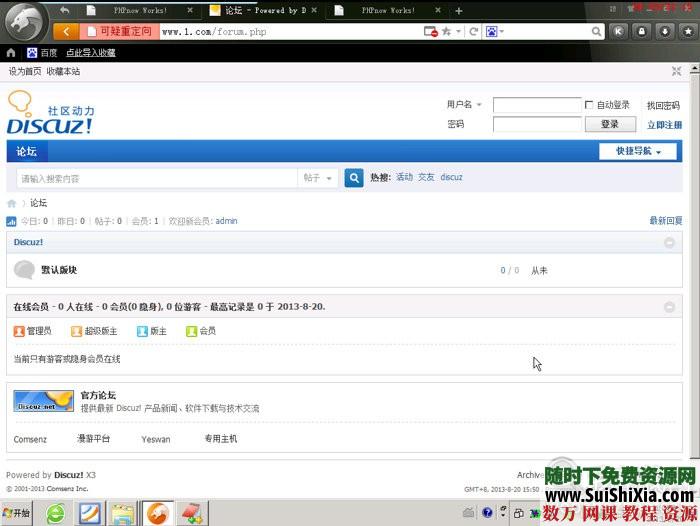Open new tab with plus button

(459, 10)
